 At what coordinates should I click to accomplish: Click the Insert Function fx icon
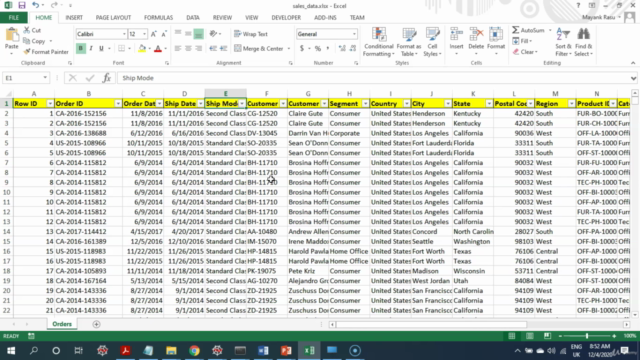[x=107, y=78]
